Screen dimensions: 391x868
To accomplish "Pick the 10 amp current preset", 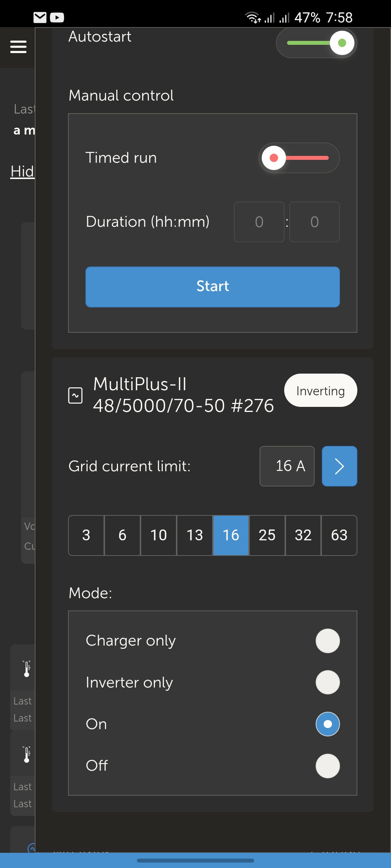I will click(x=159, y=535).
